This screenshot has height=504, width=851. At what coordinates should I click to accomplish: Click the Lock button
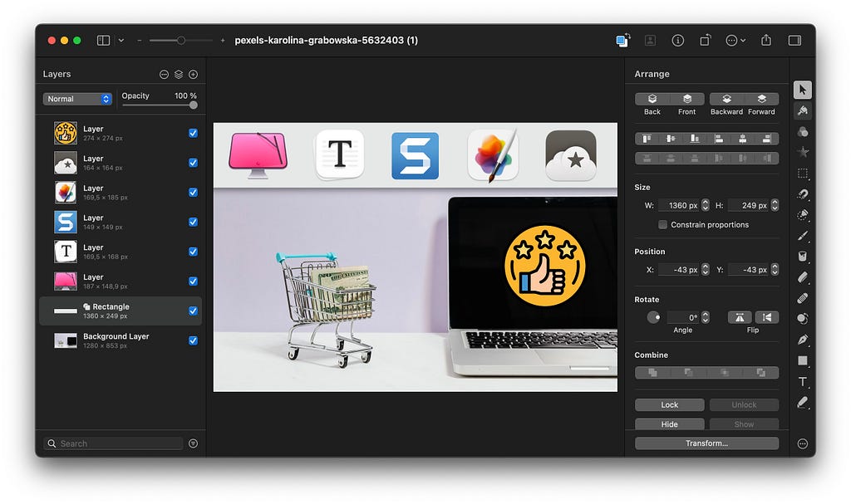670,404
